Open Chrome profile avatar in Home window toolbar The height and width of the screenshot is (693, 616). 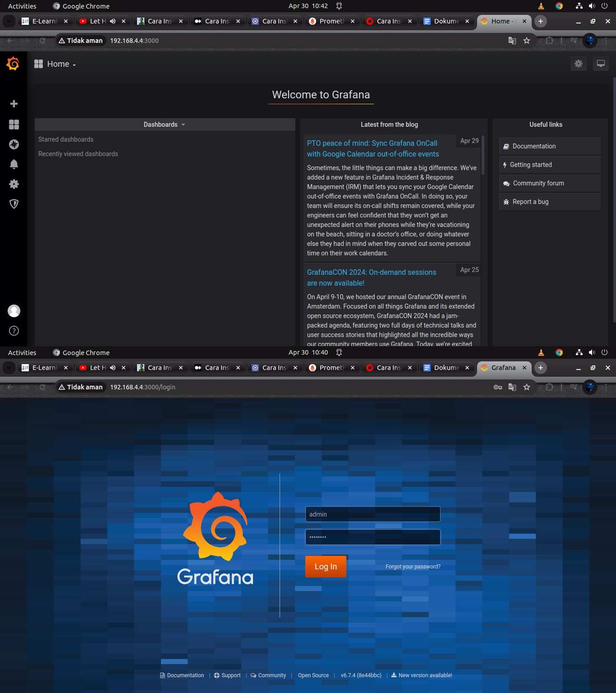pos(590,41)
